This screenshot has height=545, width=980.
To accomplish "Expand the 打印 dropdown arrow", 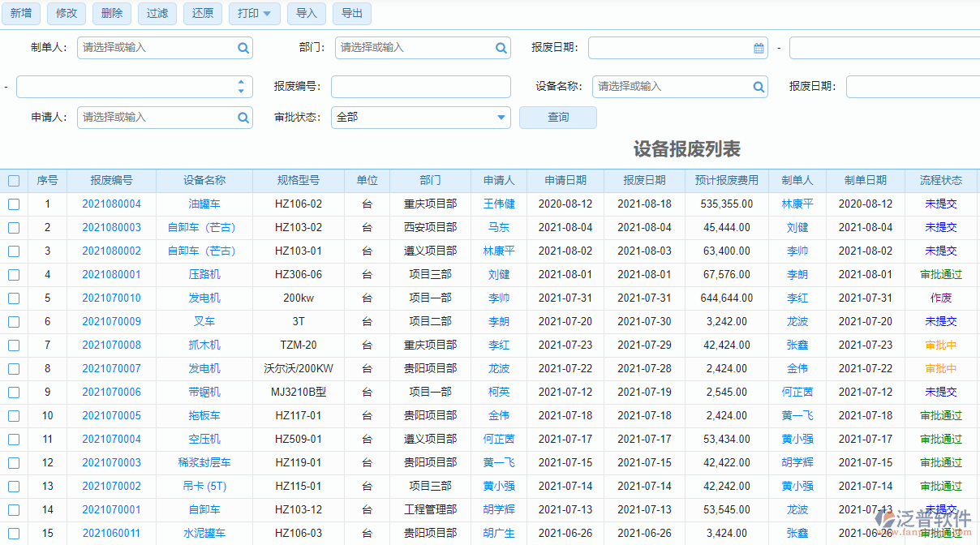I will pos(269,14).
